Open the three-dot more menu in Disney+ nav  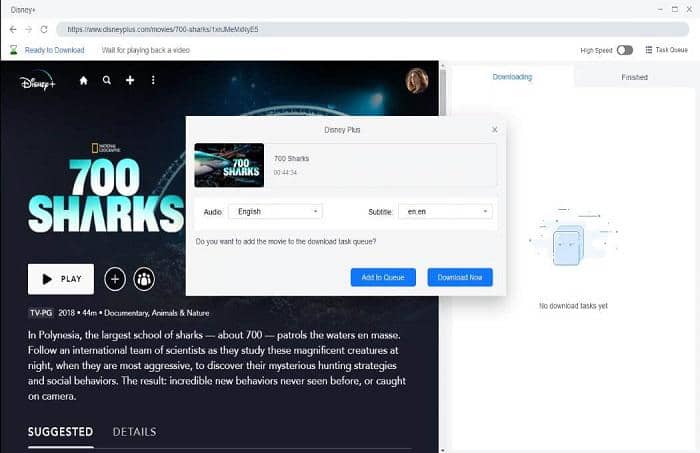153,80
